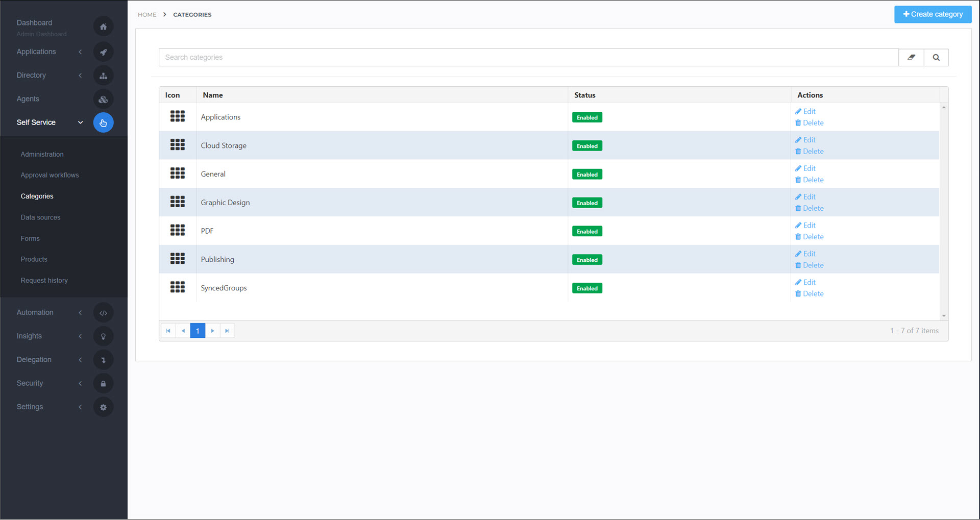The image size is (980, 520).
Task: Click the Agents cubes icon
Action: click(103, 99)
